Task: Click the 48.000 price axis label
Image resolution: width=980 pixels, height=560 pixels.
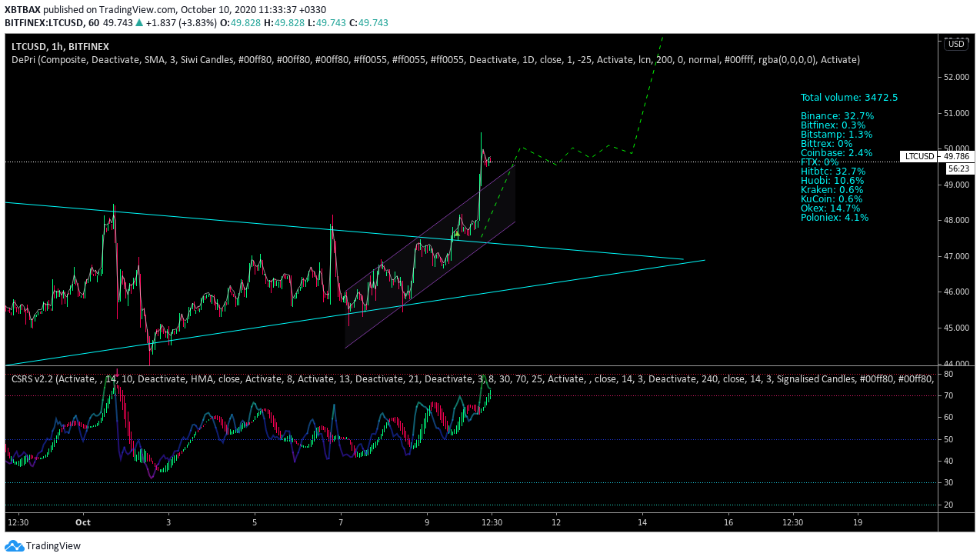Action: [957, 221]
